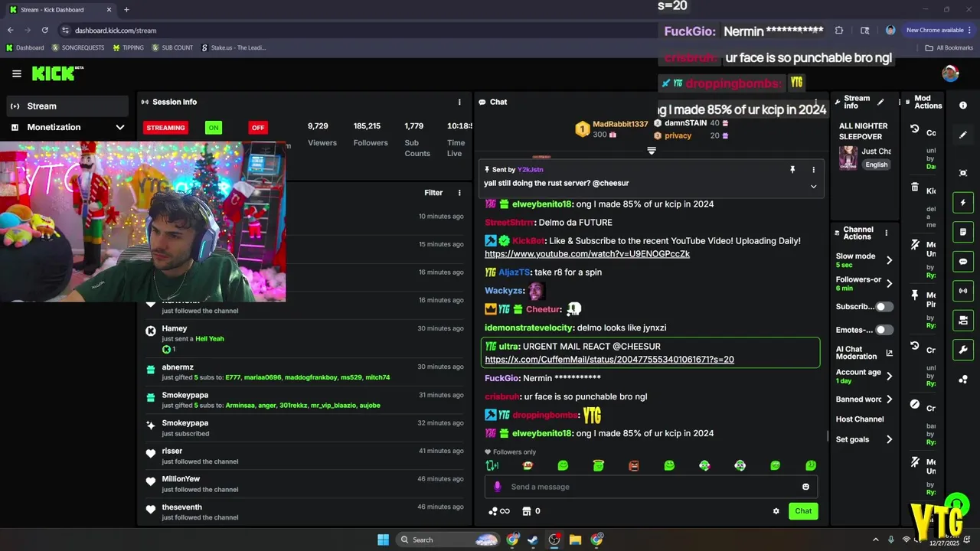The height and width of the screenshot is (551, 980).
Task: Open the hamburger menu beside Kick logo
Action: click(17, 73)
